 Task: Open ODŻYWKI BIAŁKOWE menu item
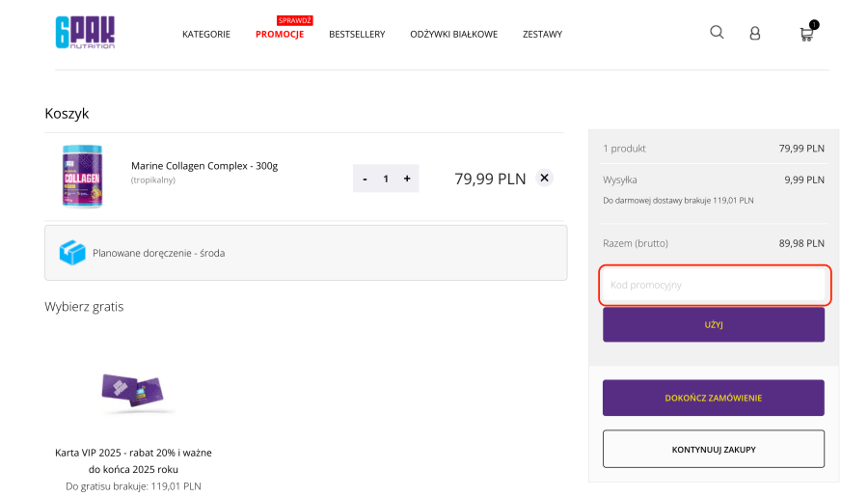pos(454,35)
